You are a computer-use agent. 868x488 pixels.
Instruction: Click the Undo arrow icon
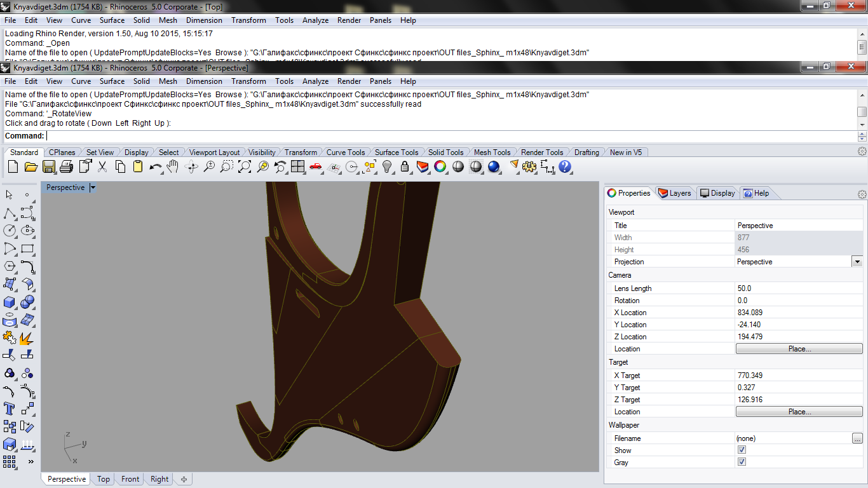[155, 166]
